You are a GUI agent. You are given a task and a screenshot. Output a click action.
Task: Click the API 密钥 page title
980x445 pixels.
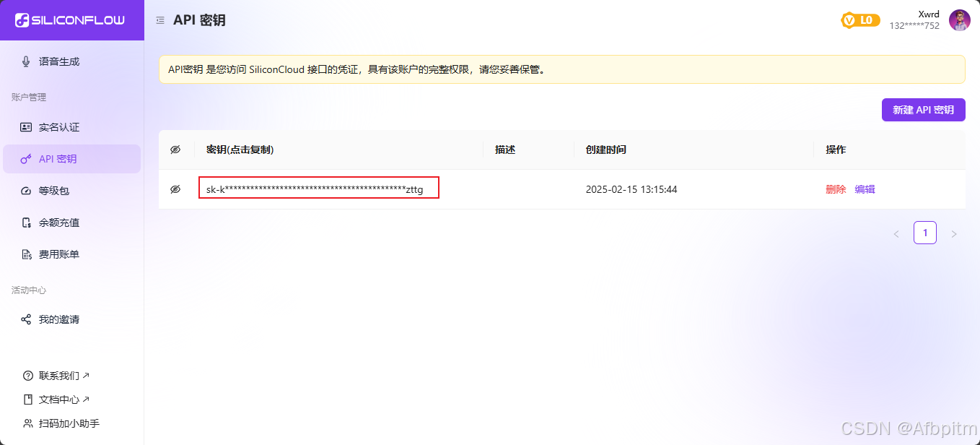tap(199, 20)
